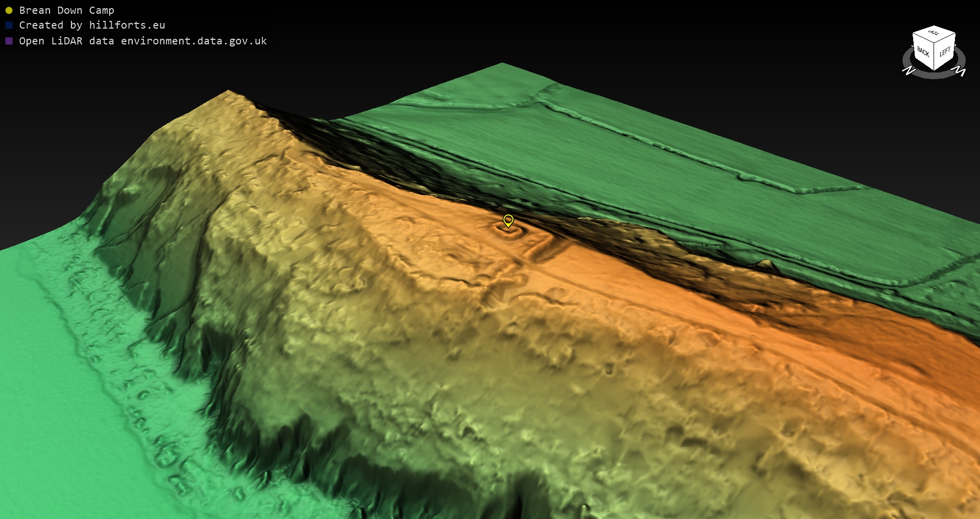The image size is (980, 519).
Task: Click the yellow location pin on the terrain
Action: pos(508,220)
